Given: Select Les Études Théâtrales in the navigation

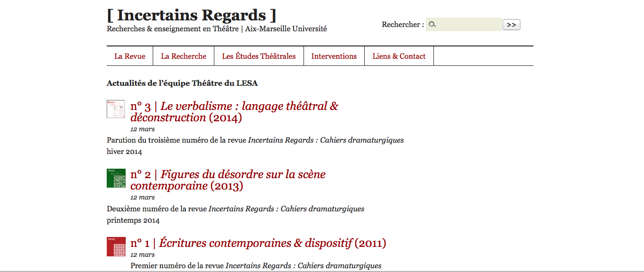Looking at the screenshot, I should coord(258,56).
